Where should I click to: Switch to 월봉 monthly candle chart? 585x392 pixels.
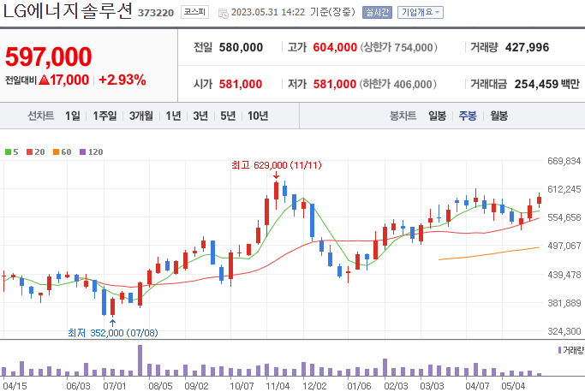498,116
